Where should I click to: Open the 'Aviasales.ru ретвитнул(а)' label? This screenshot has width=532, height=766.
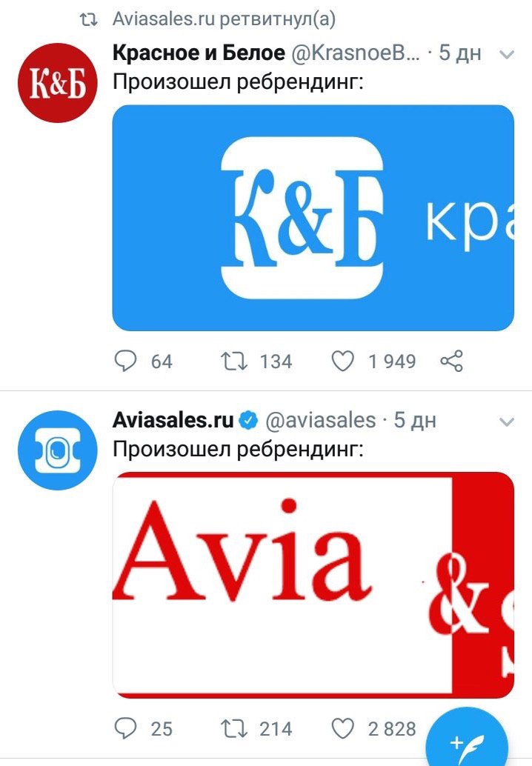click(x=224, y=19)
